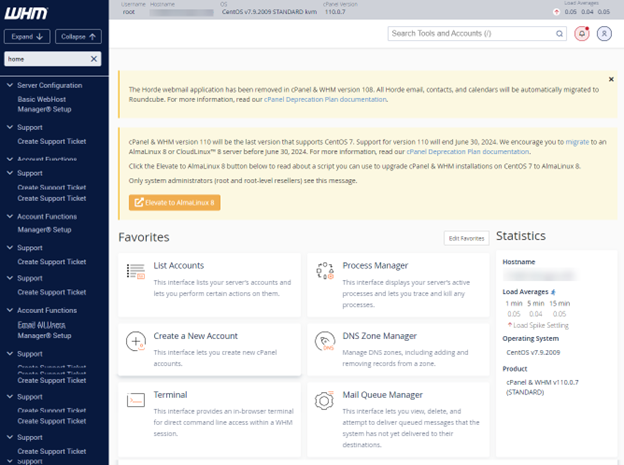Click the Edit Favorites button
Viewport: 624px width, 465px height.
pyautogui.click(x=466, y=238)
